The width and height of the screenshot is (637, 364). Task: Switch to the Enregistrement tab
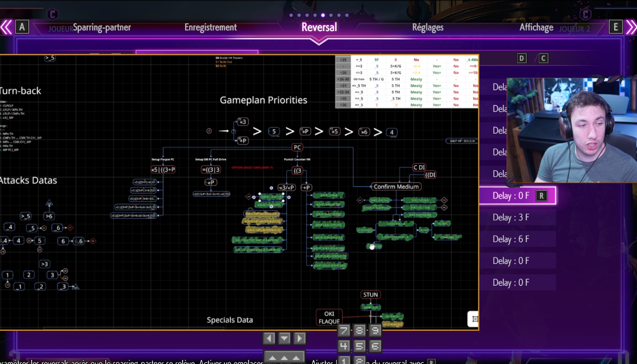coord(211,27)
